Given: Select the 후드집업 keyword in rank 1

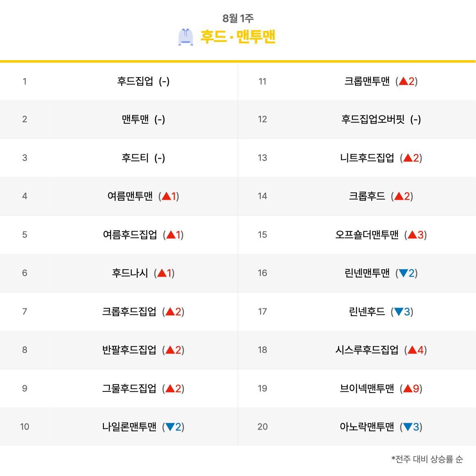Looking at the screenshot, I should 135,81.
